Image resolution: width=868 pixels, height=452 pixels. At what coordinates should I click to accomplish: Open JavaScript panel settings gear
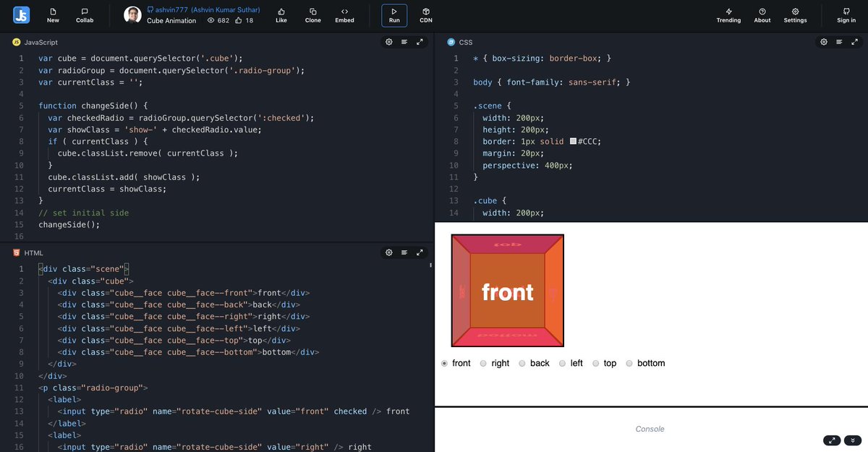[x=388, y=42]
